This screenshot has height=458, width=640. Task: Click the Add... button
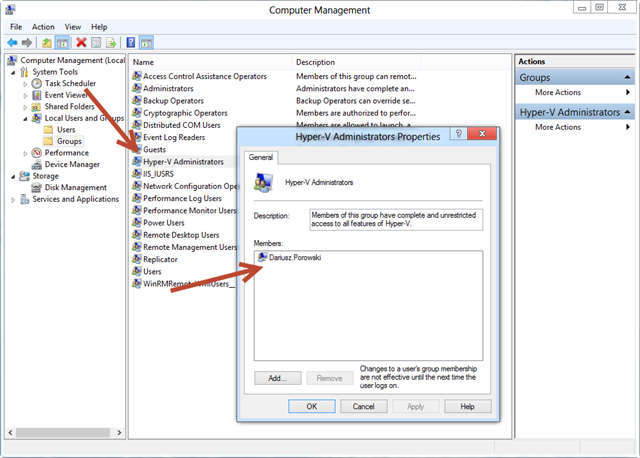coord(278,378)
